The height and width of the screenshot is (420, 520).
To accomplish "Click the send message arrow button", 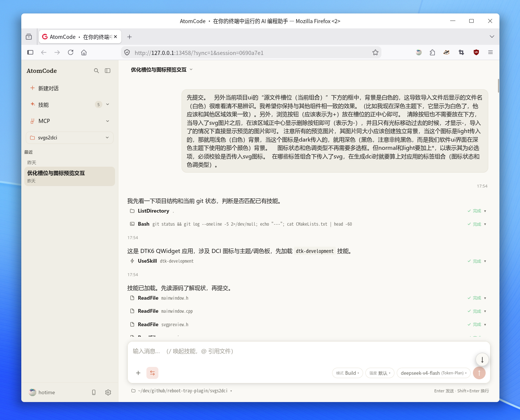I will [x=479, y=373].
